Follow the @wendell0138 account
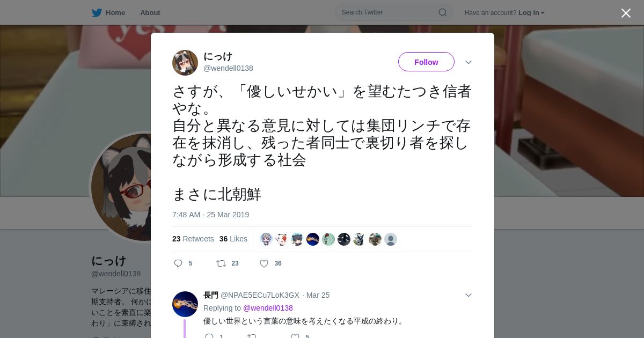This screenshot has height=338, width=644. (426, 62)
